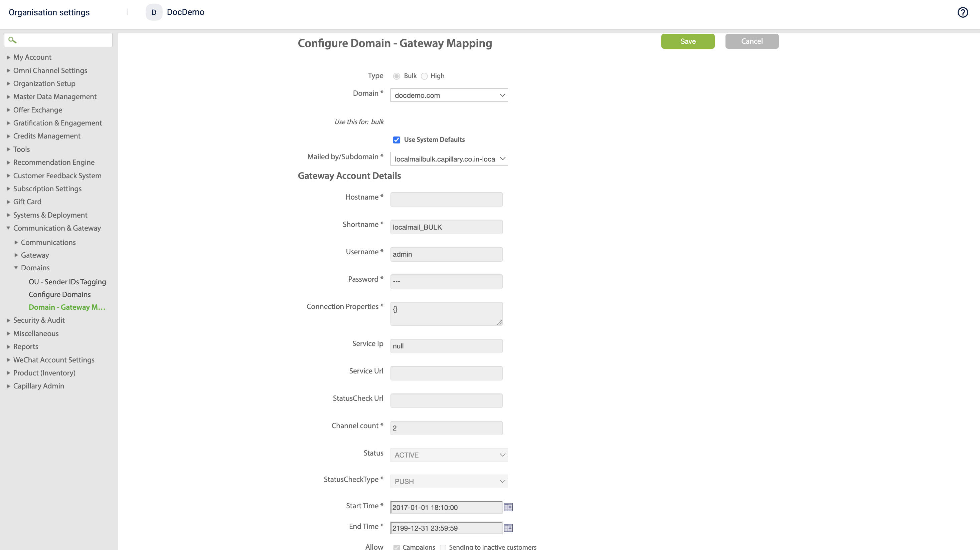Click the help question mark icon
Image resolution: width=980 pixels, height=550 pixels.
(x=963, y=13)
